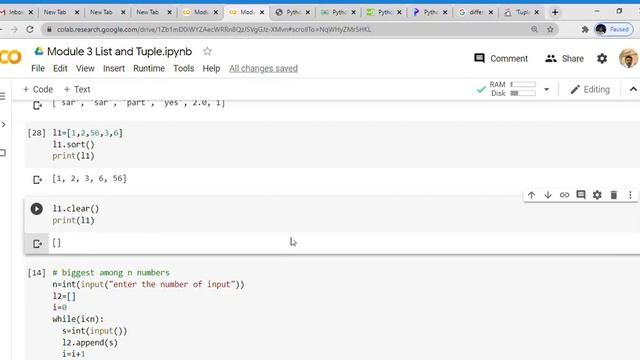Screen dimensions: 640x360
Task: Open the files sidebar panel
Action: [3, 153]
